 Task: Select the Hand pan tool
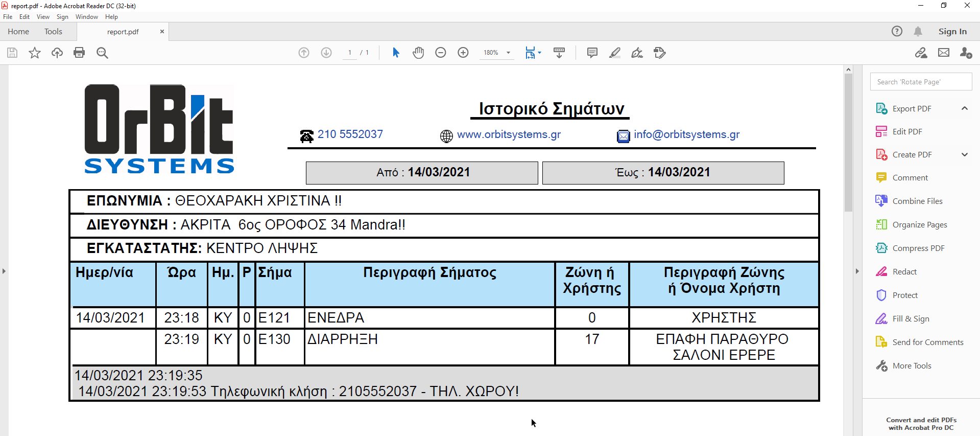[418, 53]
